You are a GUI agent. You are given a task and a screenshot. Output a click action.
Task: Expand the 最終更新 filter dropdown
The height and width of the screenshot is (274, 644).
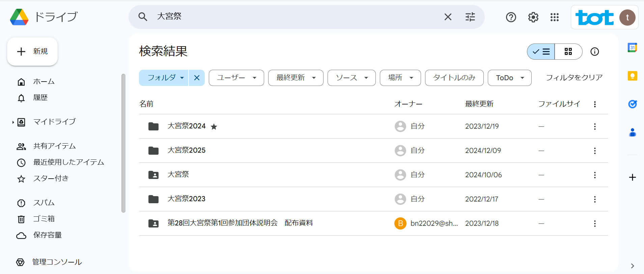click(x=296, y=78)
